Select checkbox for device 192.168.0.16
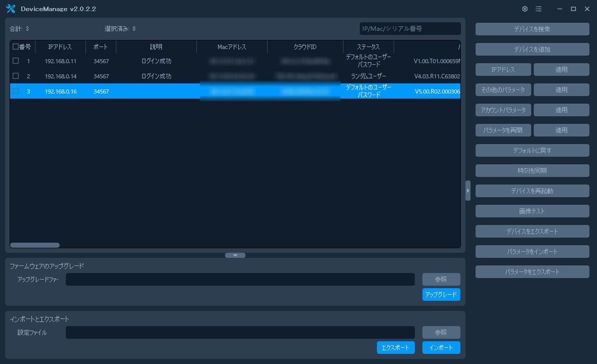Viewport: 597px width, 364px height. tap(16, 91)
